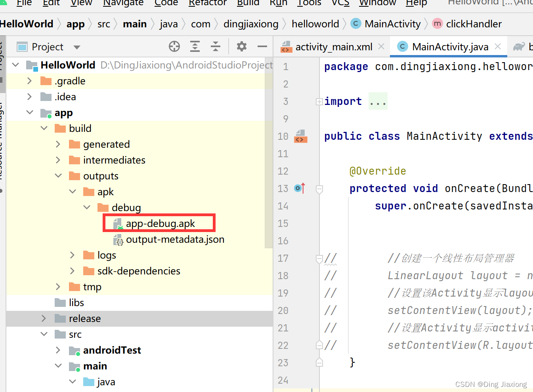This screenshot has width=533, height=392.
Task: Click the locate current file target icon
Action: (x=174, y=47)
